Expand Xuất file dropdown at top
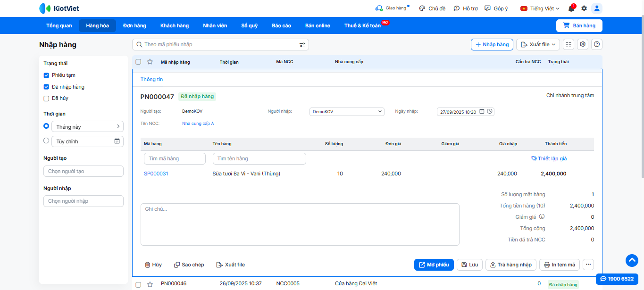 pos(538,44)
